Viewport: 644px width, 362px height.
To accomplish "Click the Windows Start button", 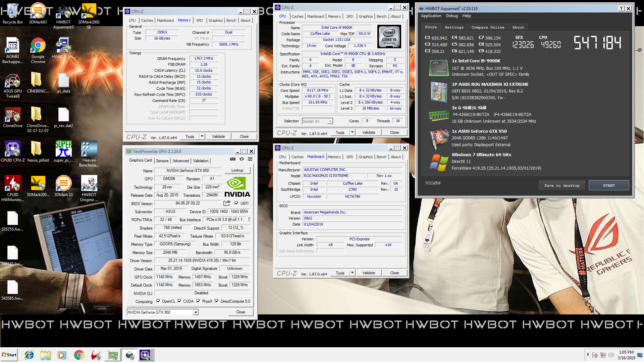I will [x=9, y=355].
